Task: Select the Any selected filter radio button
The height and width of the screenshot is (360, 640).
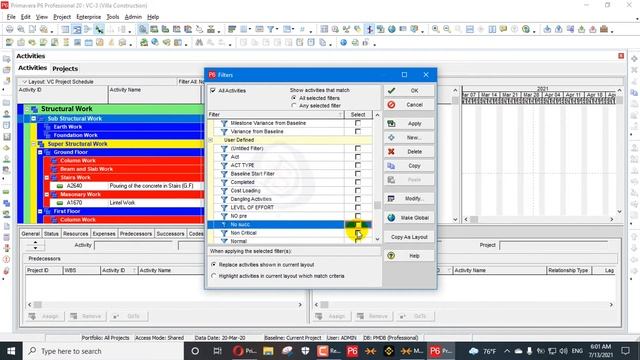Action: (x=293, y=106)
